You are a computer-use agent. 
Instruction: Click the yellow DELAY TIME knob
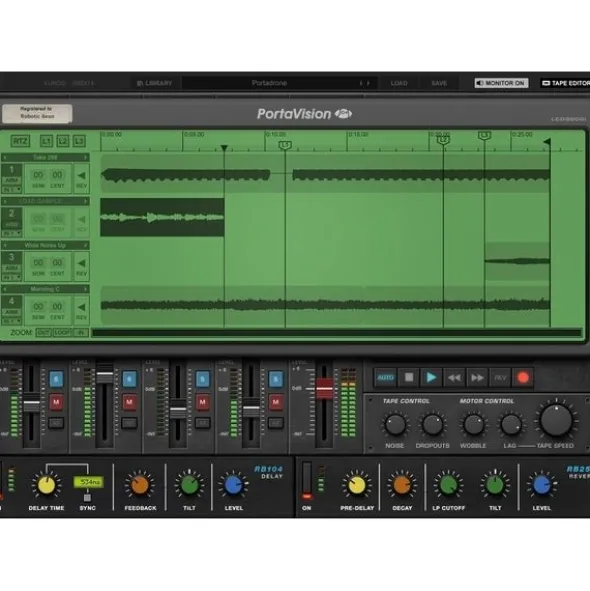point(46,485)
